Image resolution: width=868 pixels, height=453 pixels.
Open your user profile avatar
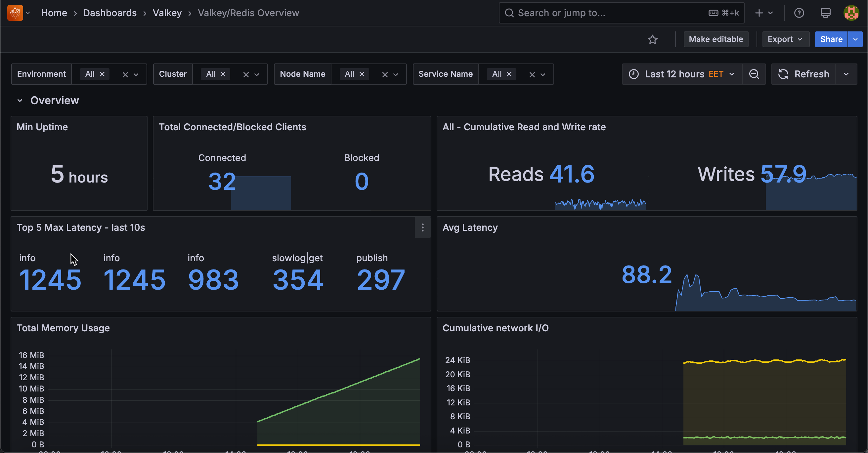[x=851, y=13]
